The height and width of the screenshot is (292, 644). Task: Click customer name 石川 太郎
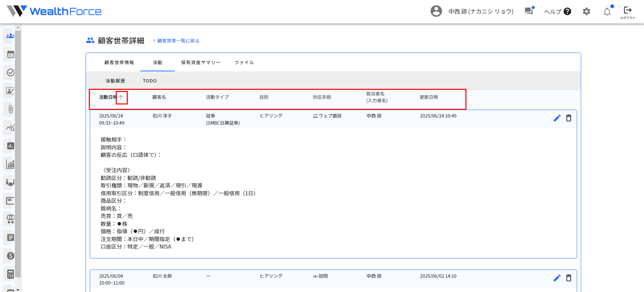point(162,276)
